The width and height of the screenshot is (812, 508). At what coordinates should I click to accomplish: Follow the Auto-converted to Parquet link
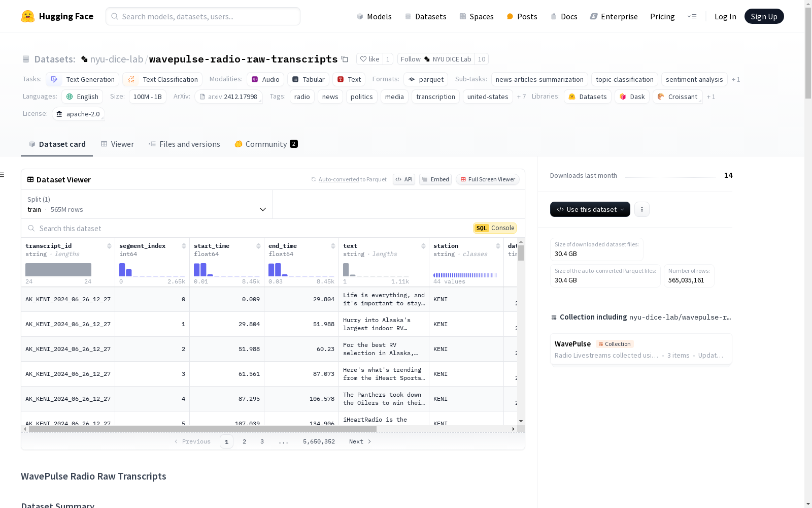tap(349, 179)
